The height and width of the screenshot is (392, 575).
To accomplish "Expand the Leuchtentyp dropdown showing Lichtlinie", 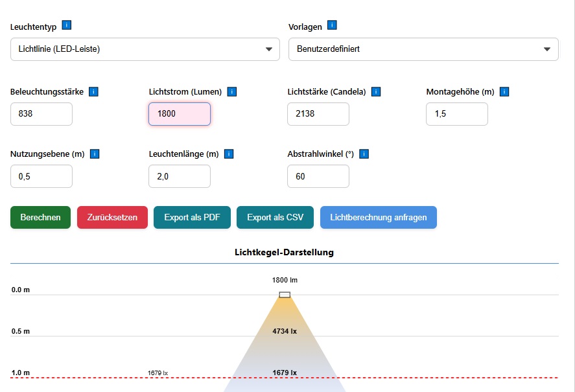I will (145, 49).
